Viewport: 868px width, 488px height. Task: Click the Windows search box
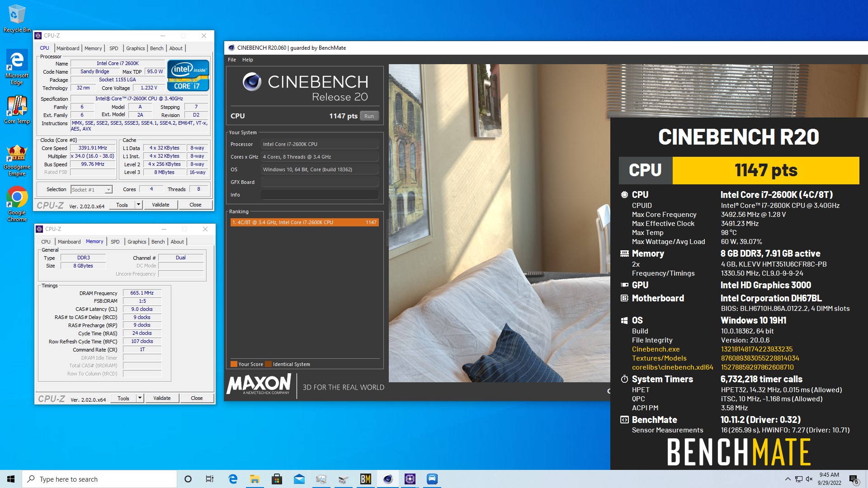(99, 479)
